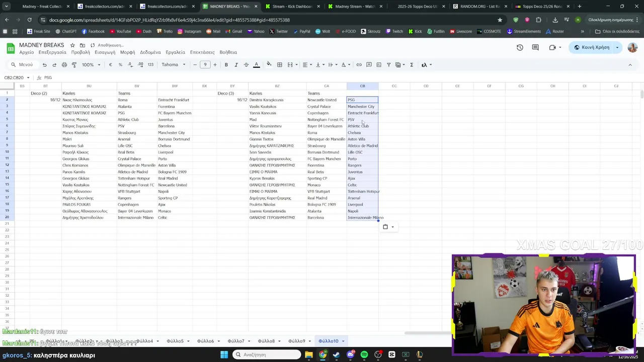Open the Trello bookmark
Viewport: 644px width, 362px height.
(x=164, y=31)
